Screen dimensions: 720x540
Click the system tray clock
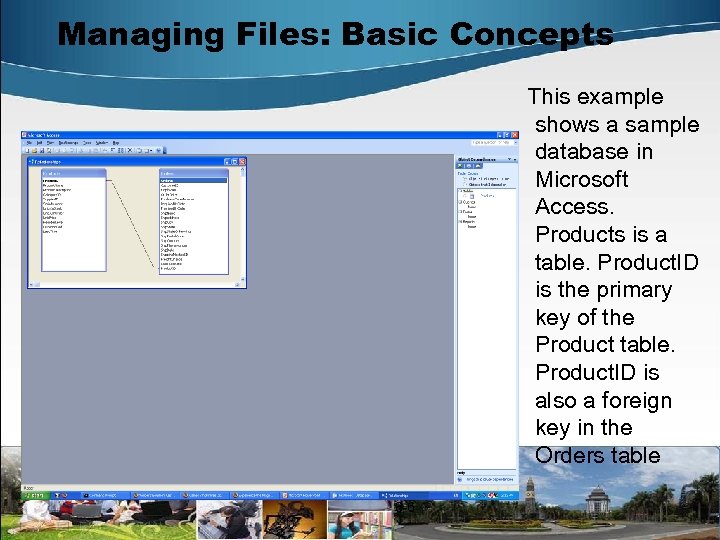click(508, 495)
